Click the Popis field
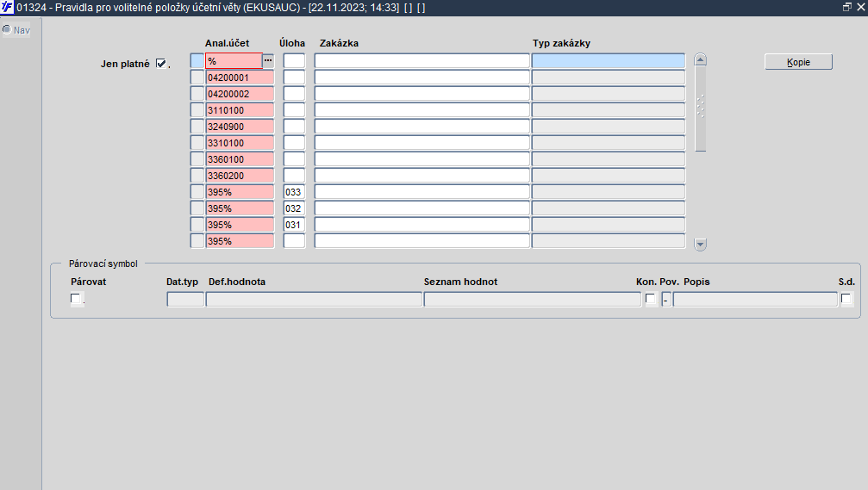This screenshot has width=868, height=490. coord(755,299)
